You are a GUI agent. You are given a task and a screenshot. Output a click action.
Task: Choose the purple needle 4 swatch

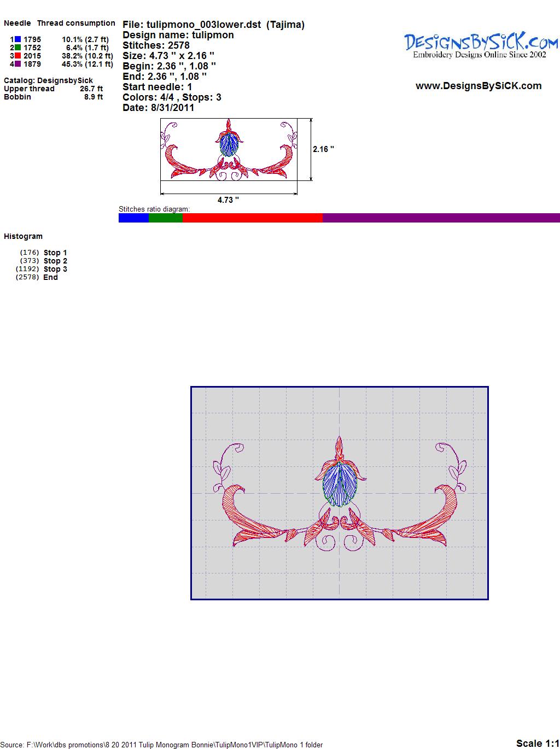[x=17, y=64]
